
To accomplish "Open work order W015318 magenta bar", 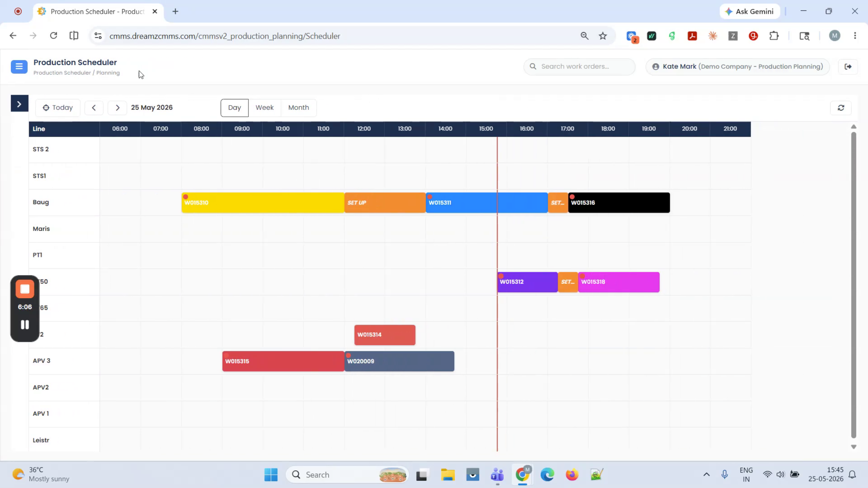I will pyautogui.click(x=619, y=282).
